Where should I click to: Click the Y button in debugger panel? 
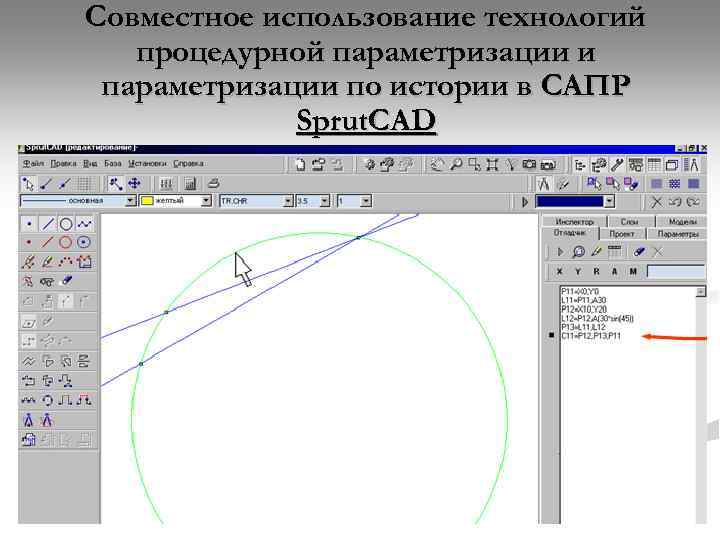(578, 271)
